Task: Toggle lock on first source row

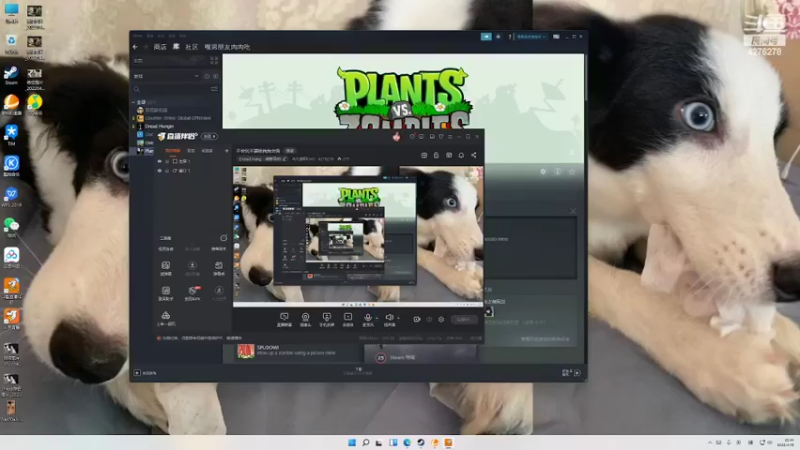Action: pos(167,161)
